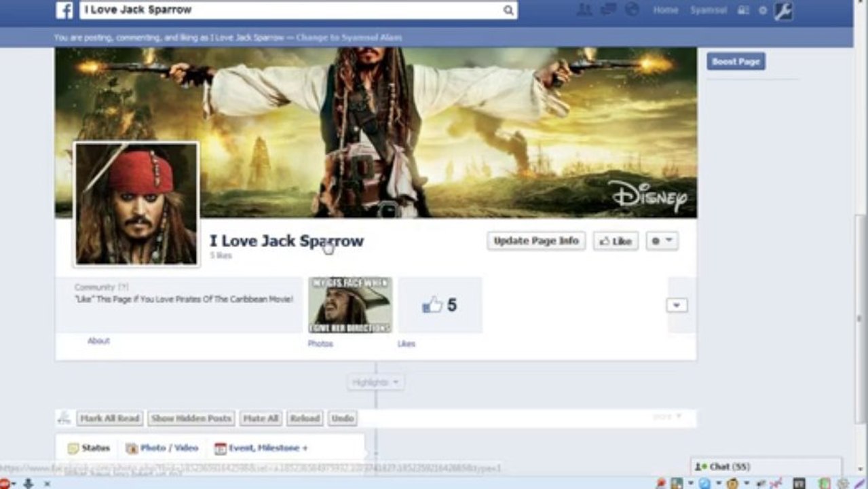Click the Reload button
The image size is (868, 489).
305,418
